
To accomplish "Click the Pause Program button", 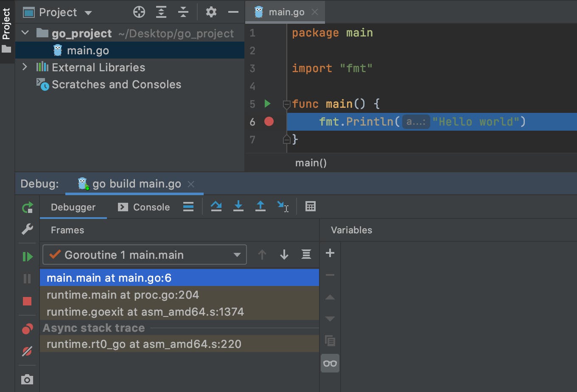I will click(27, 278).
